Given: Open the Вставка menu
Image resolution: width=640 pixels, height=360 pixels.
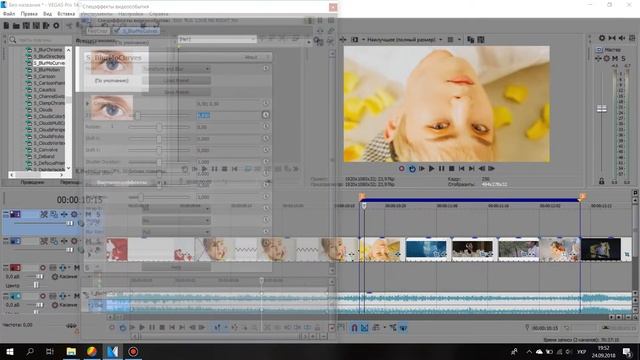Looking at the screenshot, I should (x=66, y=14).
